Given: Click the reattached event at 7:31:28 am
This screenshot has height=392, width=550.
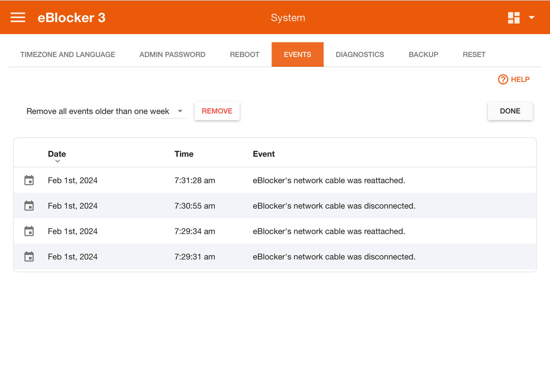Looking at the screenshot, I should click(x=329, y=181).
